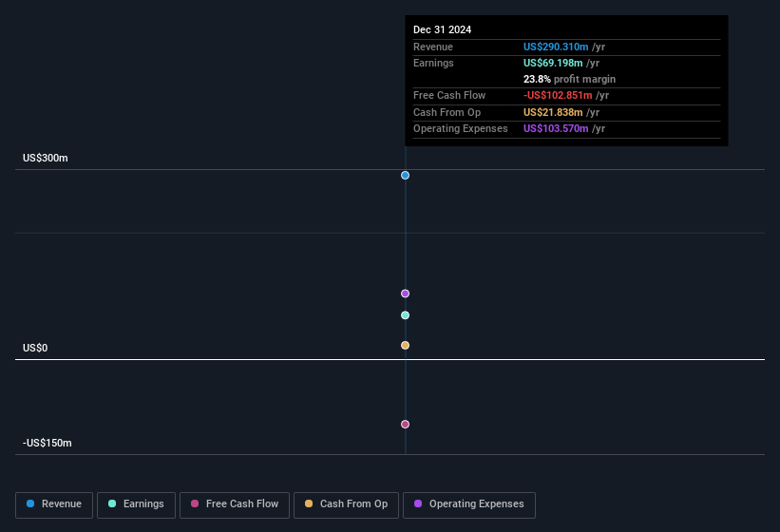
Task: Click the Free Cash Flow tooltip label
Action: pyautogui.click(x=449, y=95)
